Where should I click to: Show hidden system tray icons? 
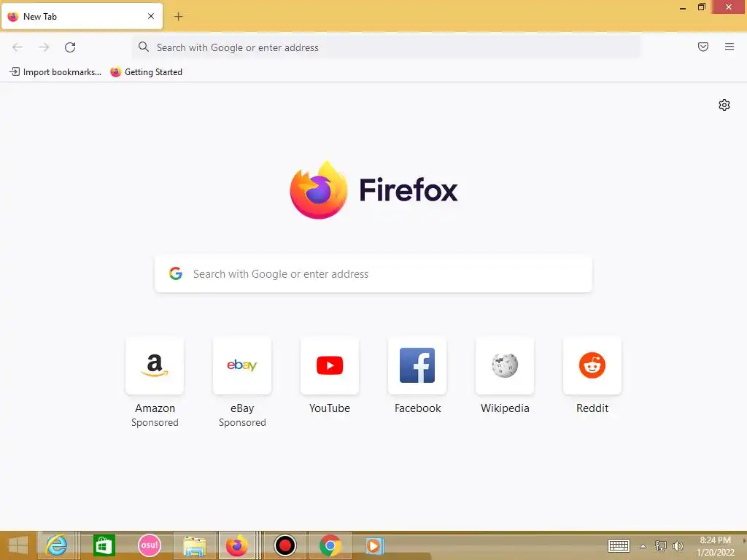643,546
